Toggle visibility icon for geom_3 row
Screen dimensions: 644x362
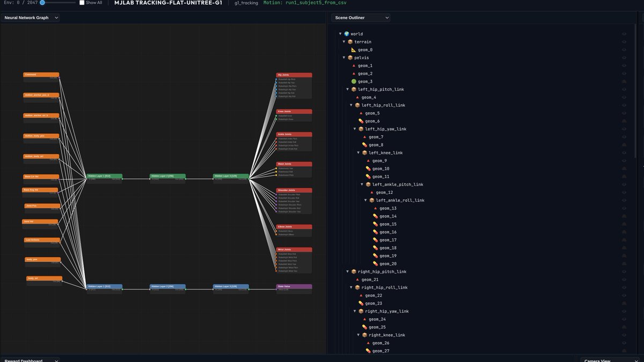[624, 82]
